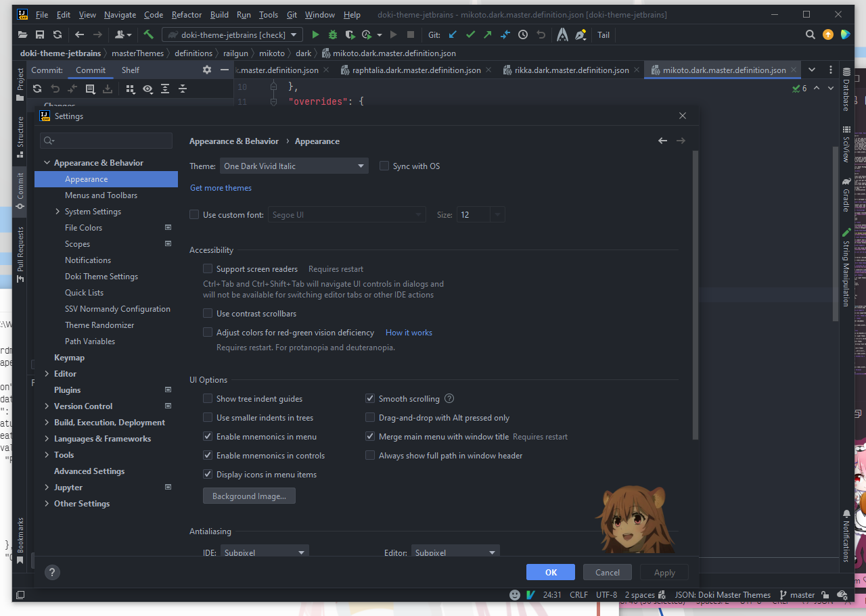Update project from Git with blue arrow
The image size is (866, 616).
453,34
